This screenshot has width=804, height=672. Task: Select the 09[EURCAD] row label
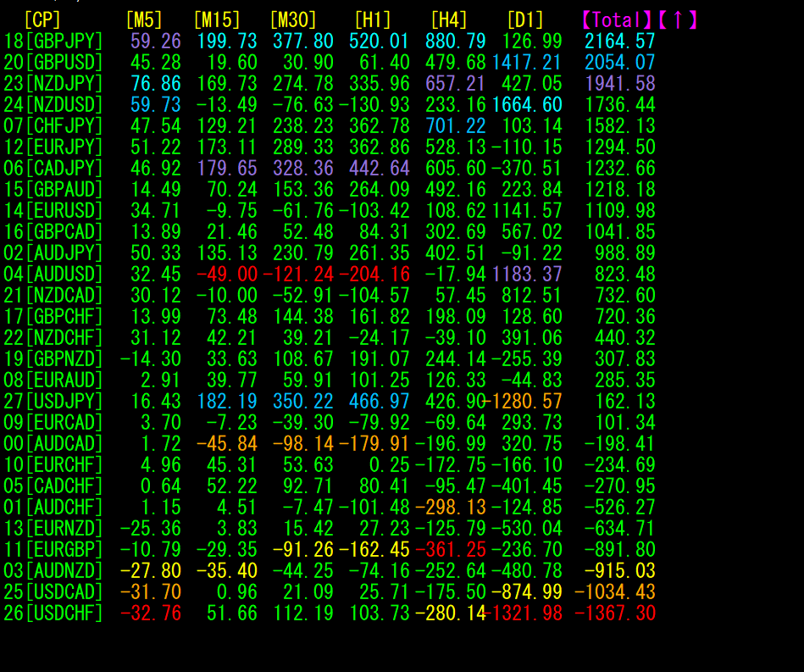(53, 422)
